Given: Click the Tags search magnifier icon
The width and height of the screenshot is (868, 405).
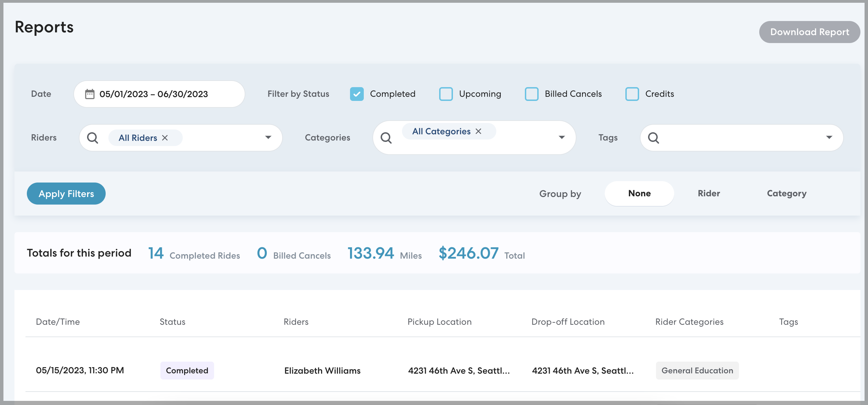Looking at the screenshot, I should pyautogui.click(x=653, y=138).
